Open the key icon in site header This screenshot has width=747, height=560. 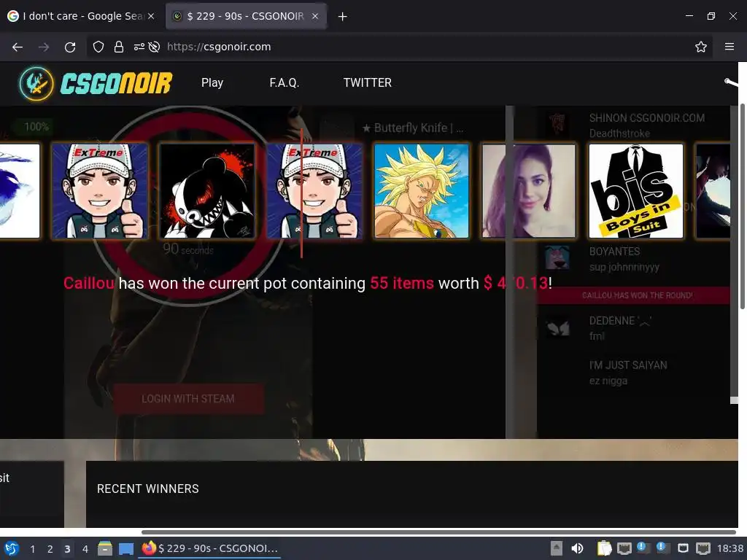731,82
